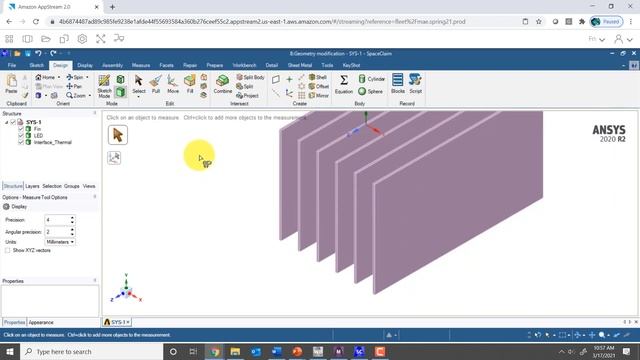This screenshot has width=640, height=360.
Task: Open the Blocks recording tool
Action: click(x=398, y=84)
